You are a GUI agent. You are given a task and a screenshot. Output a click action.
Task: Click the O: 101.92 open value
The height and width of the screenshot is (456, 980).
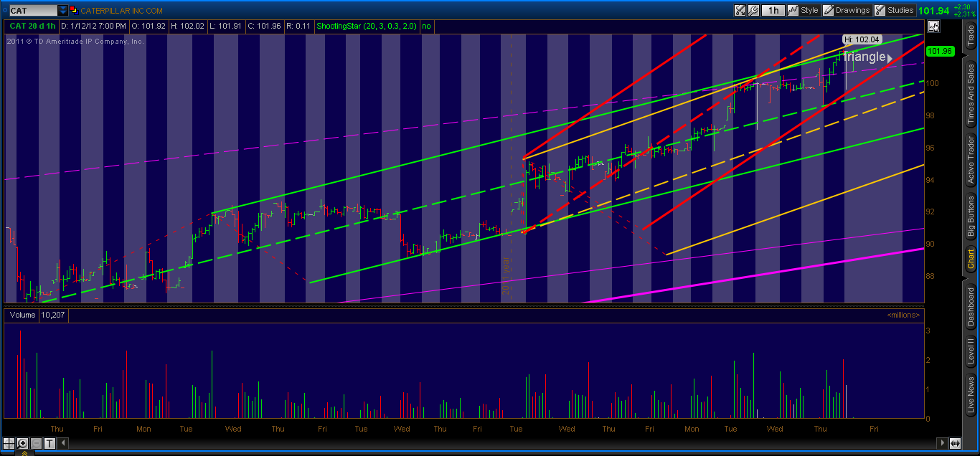coord(149,26)
